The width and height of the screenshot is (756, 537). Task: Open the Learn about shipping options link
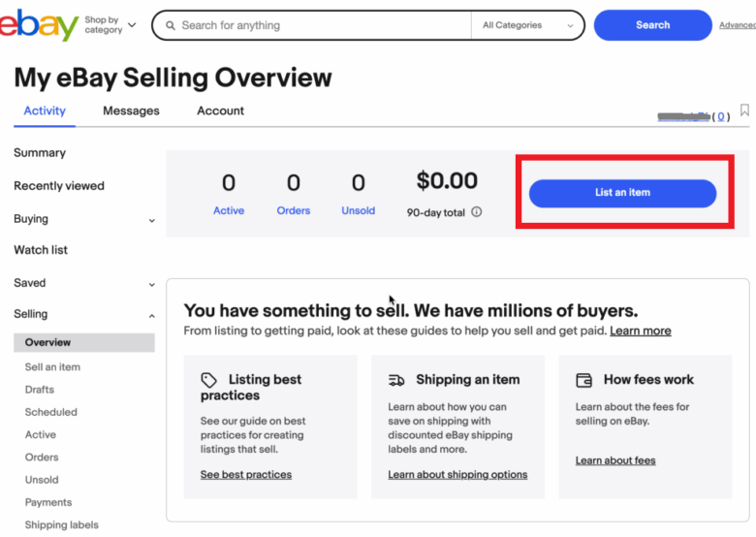pyautogui.click(x=457, y=475)
